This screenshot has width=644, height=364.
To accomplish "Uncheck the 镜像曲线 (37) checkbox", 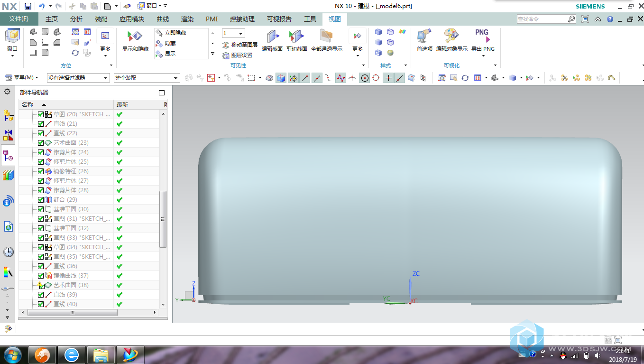I will [41, 276].
